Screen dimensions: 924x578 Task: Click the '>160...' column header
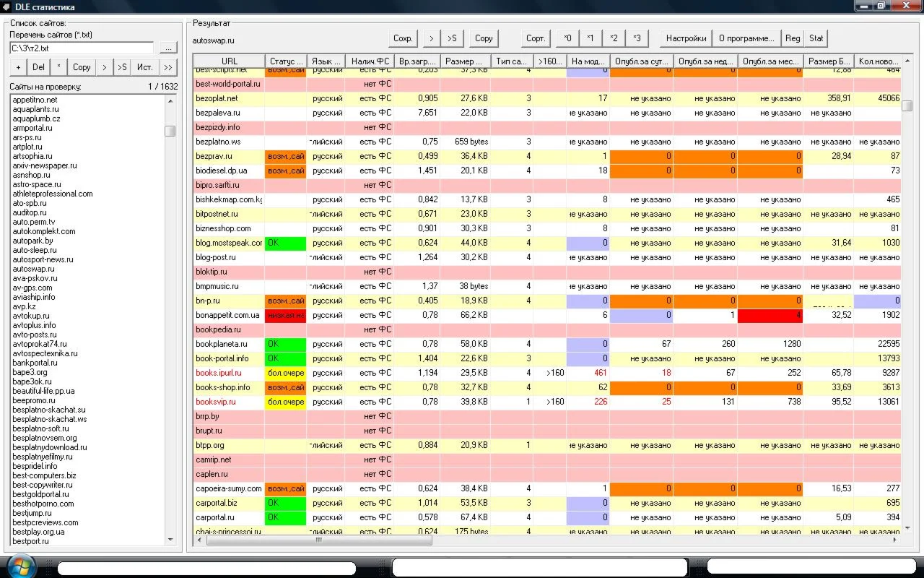[x=550, y=61]
